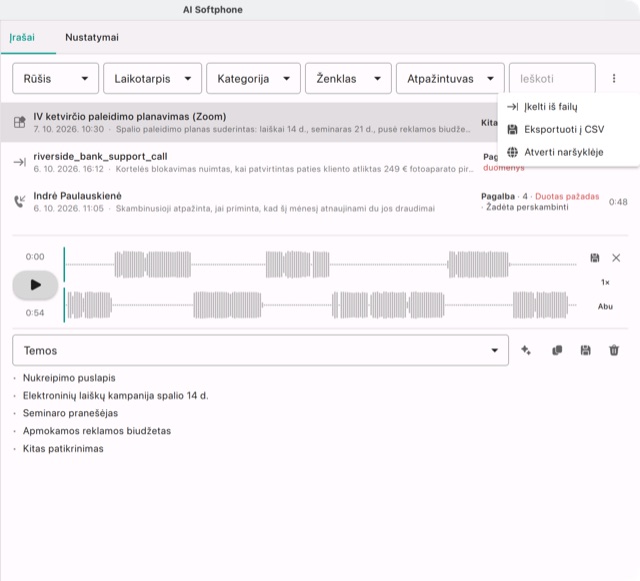
Task: Open the Atpažintuvas dropdown
Action: (x=450, y=78)
